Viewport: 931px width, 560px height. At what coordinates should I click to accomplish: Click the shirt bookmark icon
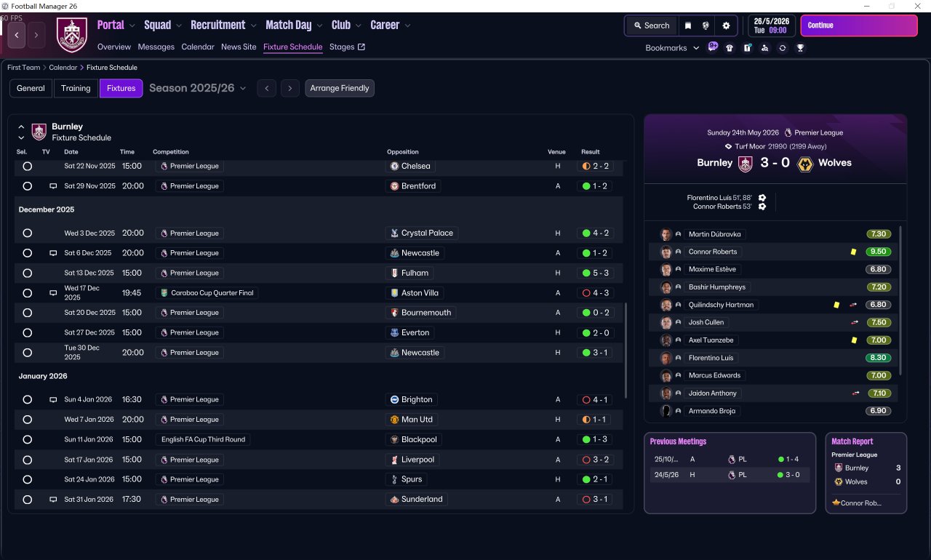pyautogui.click(x=730, y=48)
